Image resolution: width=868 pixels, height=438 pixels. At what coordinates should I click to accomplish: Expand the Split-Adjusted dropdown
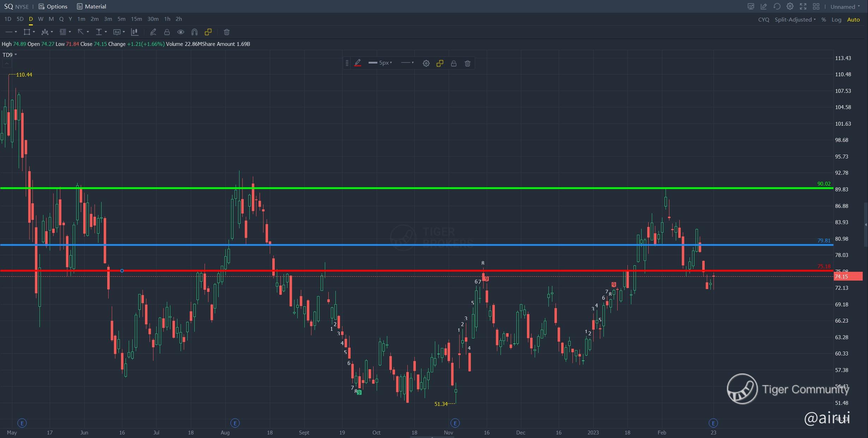coord(795,19)
